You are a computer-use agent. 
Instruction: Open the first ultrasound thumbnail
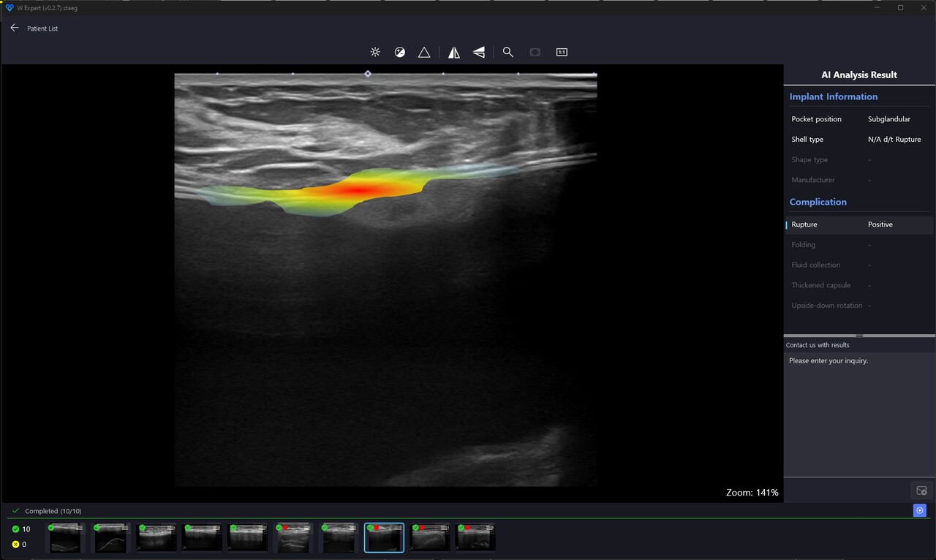[66, 537]
